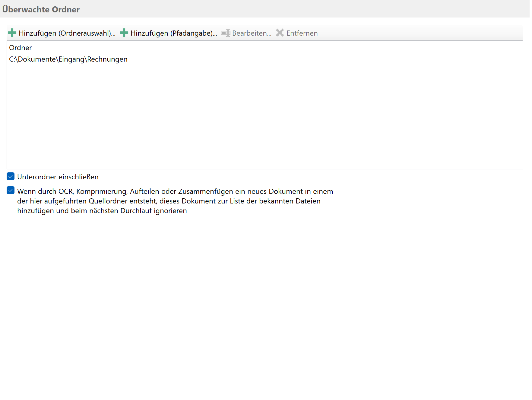Choose the "Bearbeiten..." toolbar label
The width and height of the screenshot is (532, 400).
coord(252,33)
